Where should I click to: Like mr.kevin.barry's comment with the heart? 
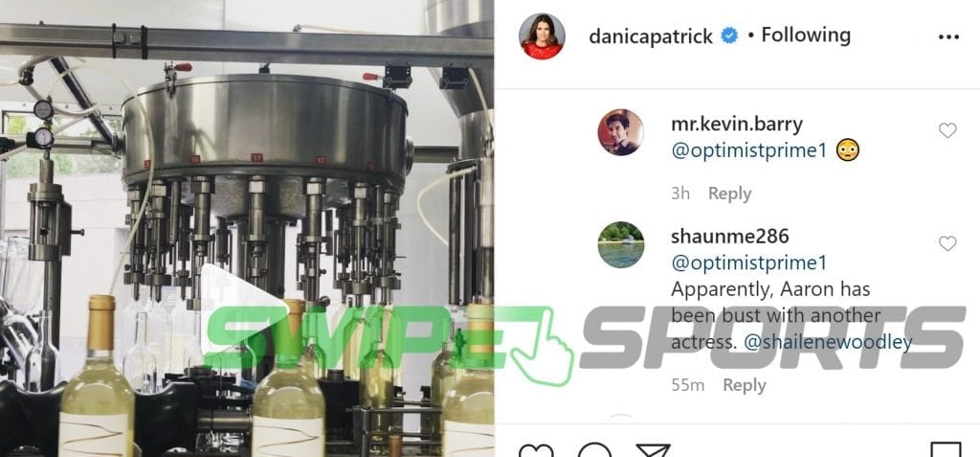(x=947, y=130)
